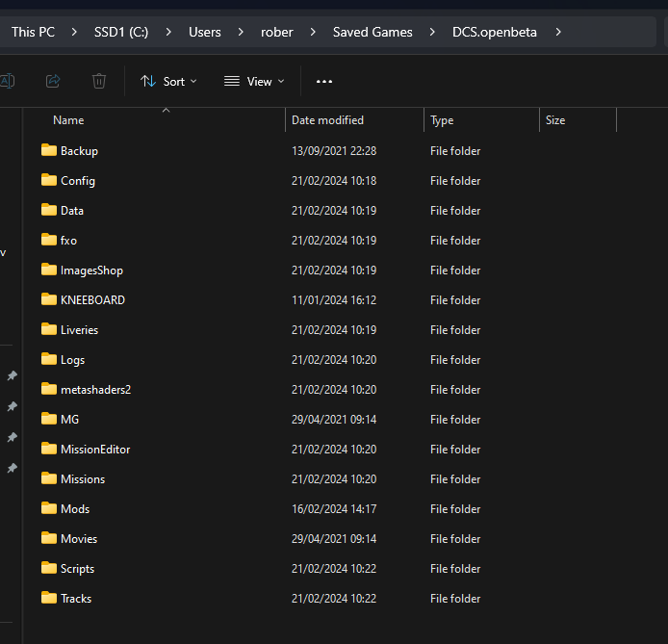Expand chevron after SSD1 (C:)
Image resolution: width=668 pixels, height=644 pixels.
tap(168, 32)
